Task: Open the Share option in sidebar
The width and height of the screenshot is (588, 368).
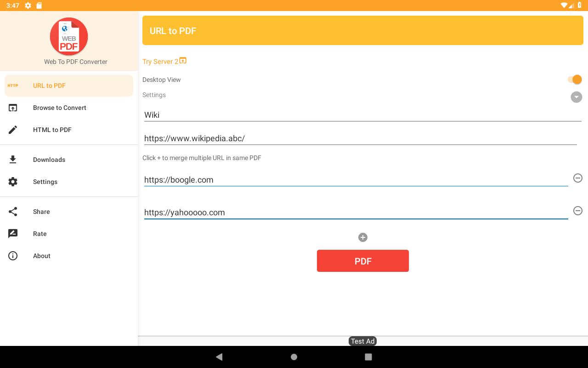Action: coord(41,212)
